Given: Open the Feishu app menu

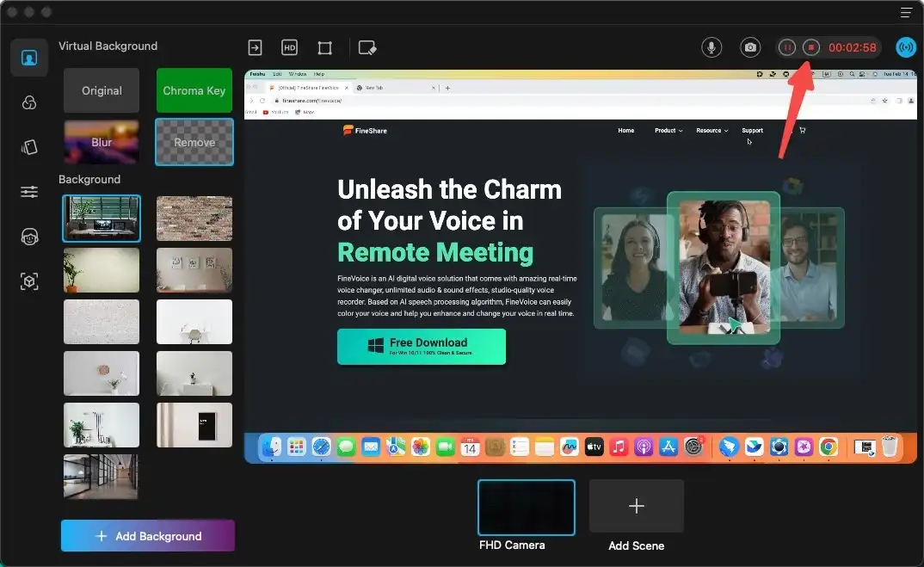Looking at the screenshot, I should coord(257,74).
